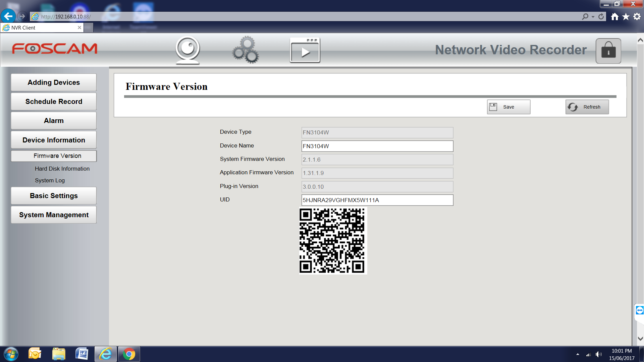644x362 pixels.
Task: Open the video playback icon
Action: (x=305, y=50)
